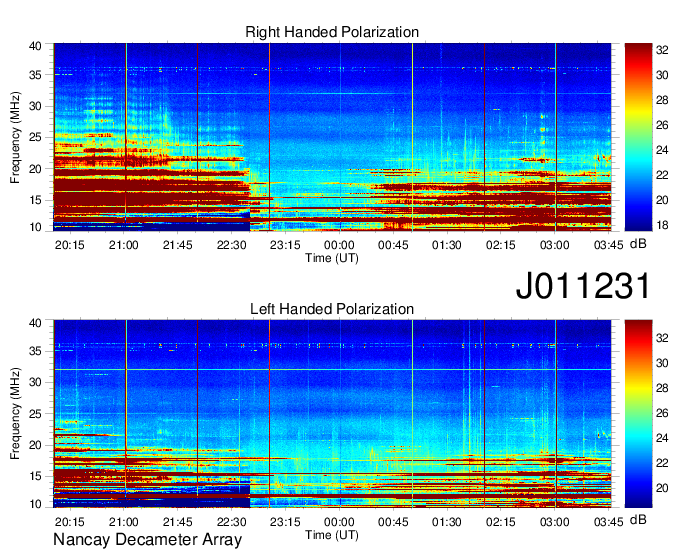Click 30 MHz tick of Left Handed plot
This screenshot has width=680, height=552.
(35, 382)
